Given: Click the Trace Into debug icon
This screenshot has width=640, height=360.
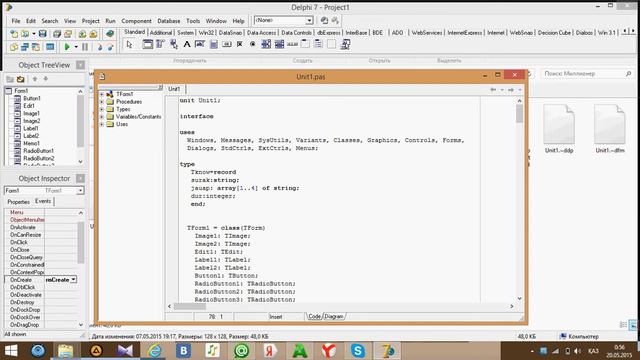Looking at the screenshot, I should pos(100,47).
